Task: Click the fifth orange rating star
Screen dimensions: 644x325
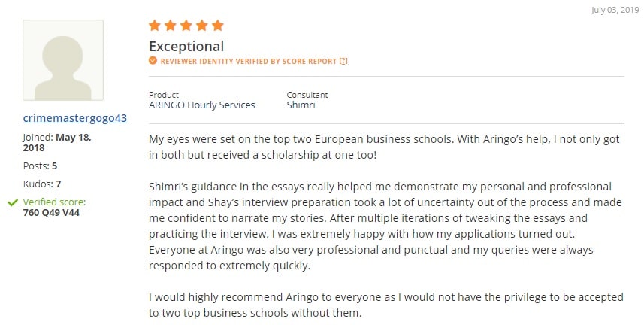Action: (218, 26)
